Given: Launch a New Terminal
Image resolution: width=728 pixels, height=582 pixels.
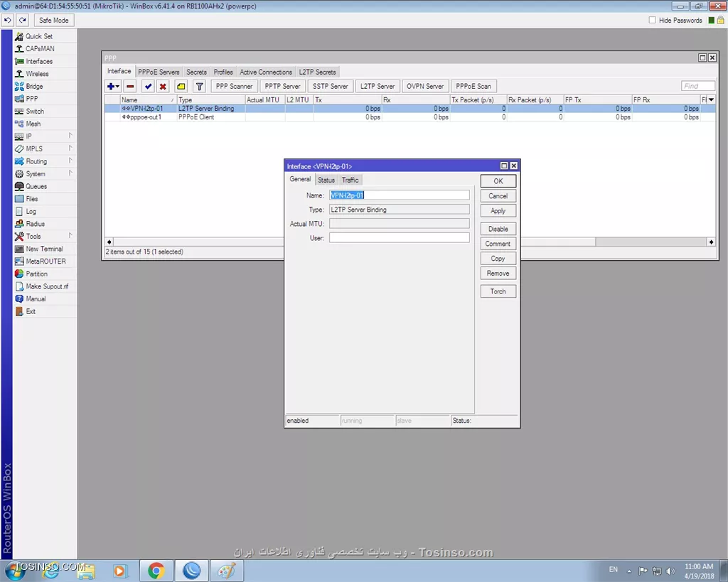Looking at the screenshot, I should pyautogui.click(x=45, y=249).
